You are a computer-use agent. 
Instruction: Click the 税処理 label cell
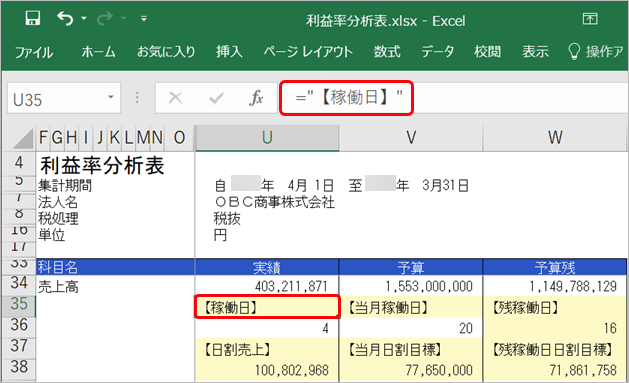pos(58,219)
